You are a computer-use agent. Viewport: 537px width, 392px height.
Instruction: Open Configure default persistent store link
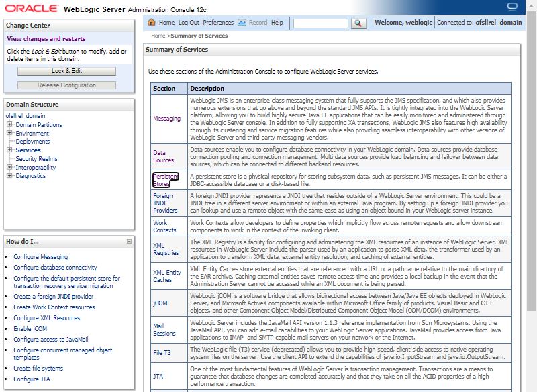[x=66, y=282]
